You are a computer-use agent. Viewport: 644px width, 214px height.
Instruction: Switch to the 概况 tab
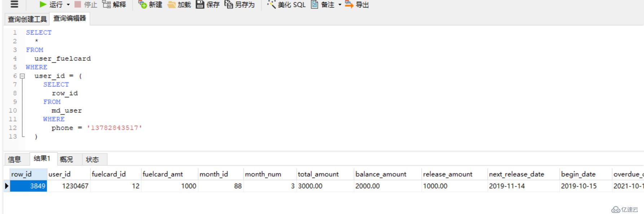66,160
